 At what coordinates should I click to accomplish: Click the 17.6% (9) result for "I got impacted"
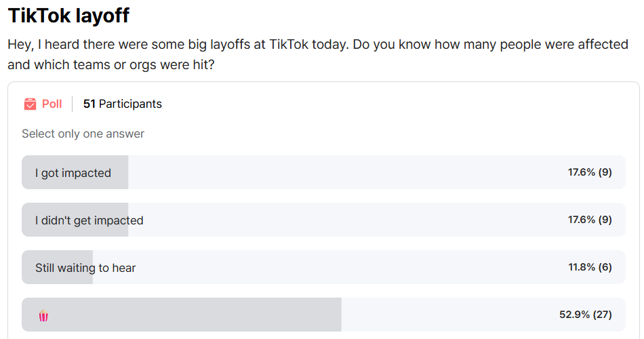pyautogui.click(x=590, y=172)
